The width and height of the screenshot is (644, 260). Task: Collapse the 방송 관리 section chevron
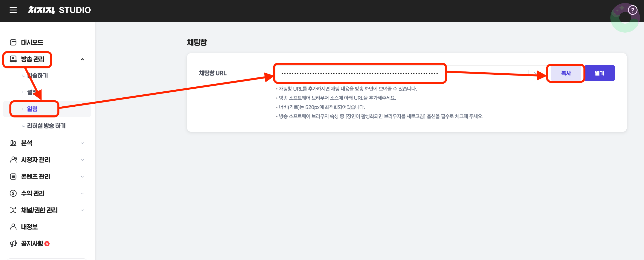point(82,59)
